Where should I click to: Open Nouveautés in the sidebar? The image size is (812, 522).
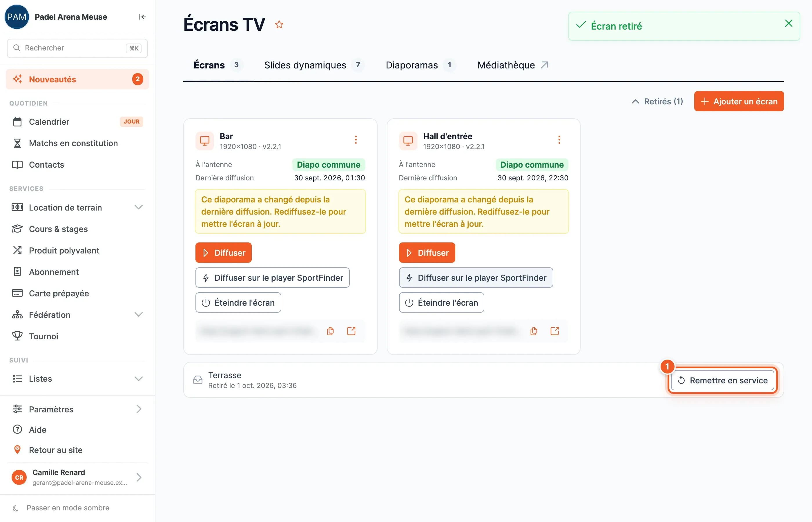(x=78, y=79)
